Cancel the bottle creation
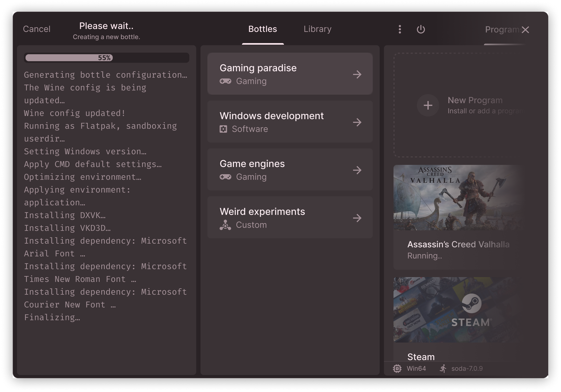Image resolution: width=561 pixels, height=392 pixels. [37, 29]
